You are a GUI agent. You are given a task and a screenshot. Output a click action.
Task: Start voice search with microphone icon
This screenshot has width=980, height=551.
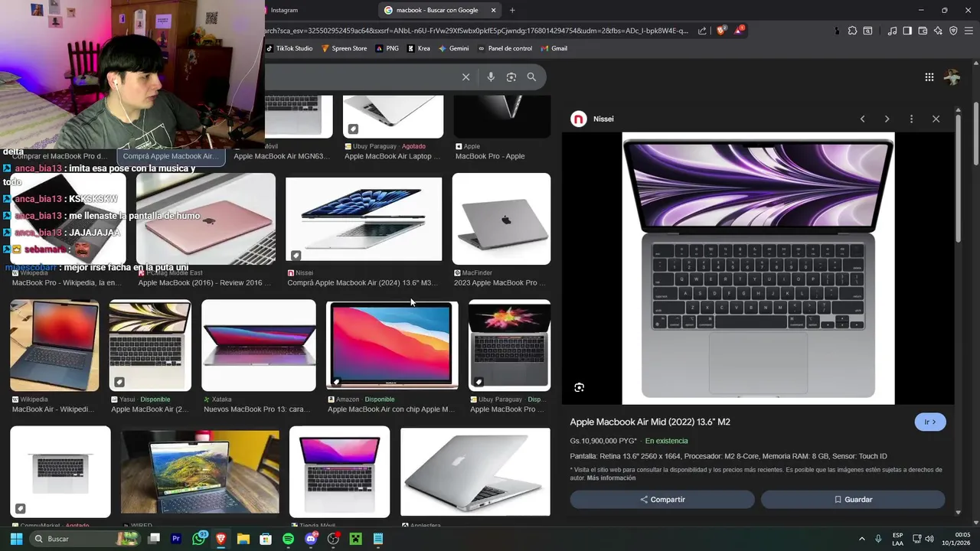point(491,77)
